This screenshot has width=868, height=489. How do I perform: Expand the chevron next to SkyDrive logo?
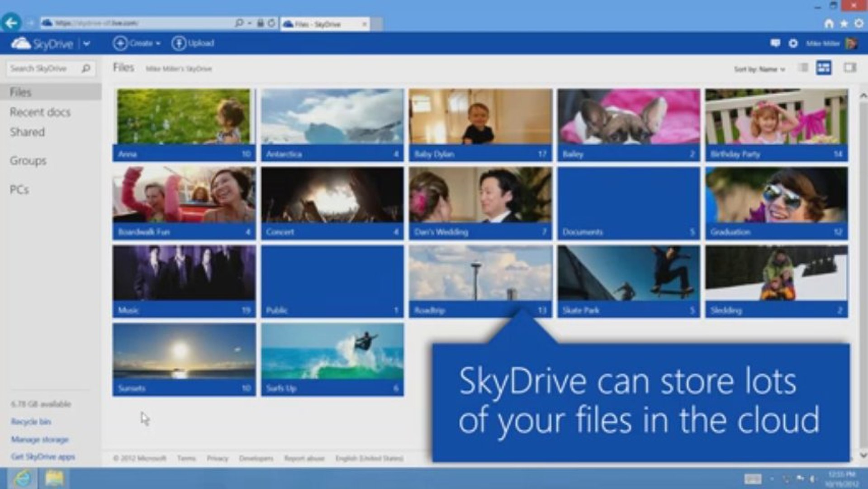[85, 43]
